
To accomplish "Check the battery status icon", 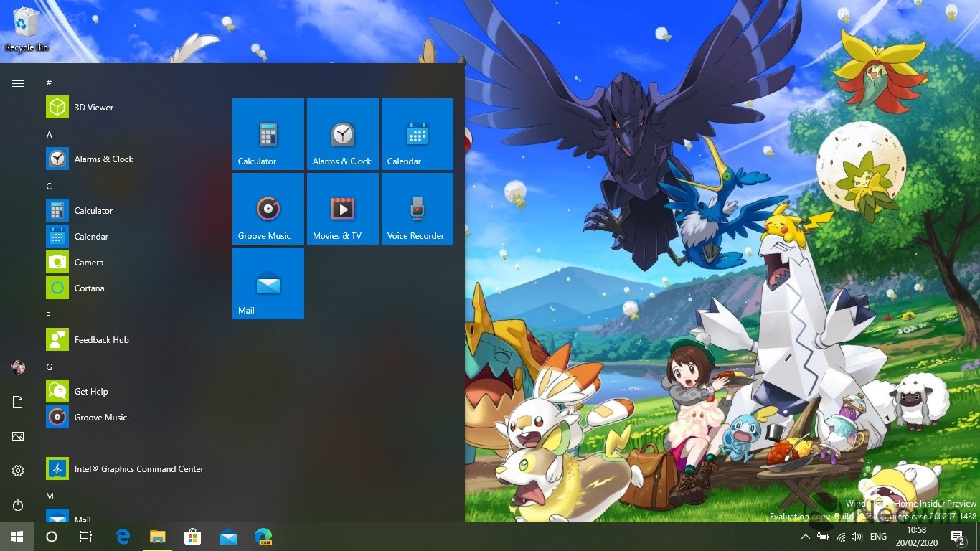I will point(823,537).
